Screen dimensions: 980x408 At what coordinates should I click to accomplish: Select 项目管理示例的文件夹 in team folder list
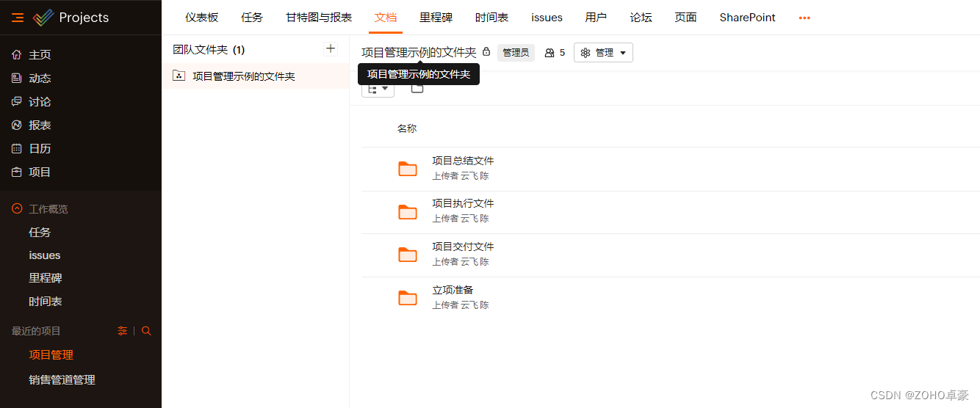tap(256, 76)
